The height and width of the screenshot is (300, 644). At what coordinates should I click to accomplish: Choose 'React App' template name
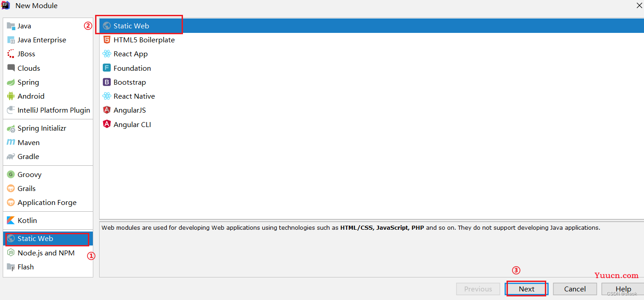pyautogui.click(x=131, y=54)
